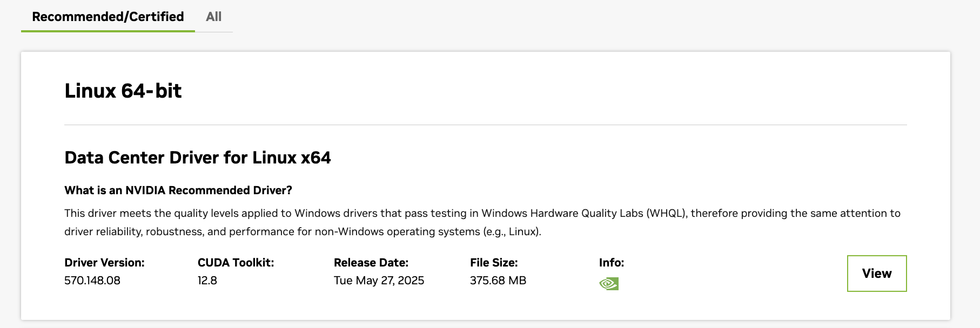Image resolution: width=980 pixels, height=328 pixels.
Task: Click the Linux 64-bit heading
Action: (x=123, y=91)
